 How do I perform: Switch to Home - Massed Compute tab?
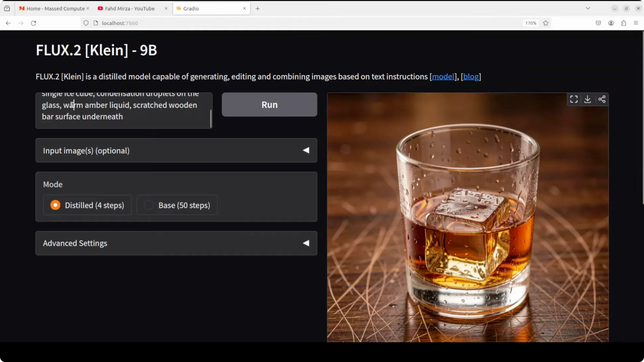point(55,9)
